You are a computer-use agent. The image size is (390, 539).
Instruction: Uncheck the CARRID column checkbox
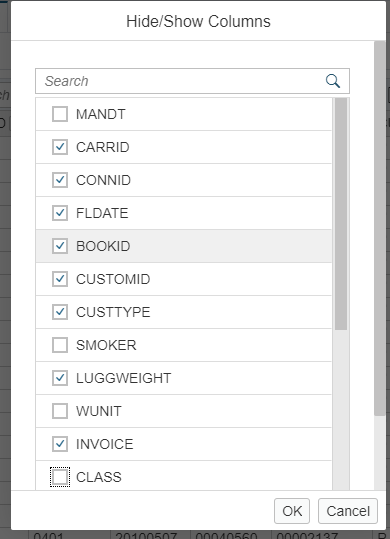click(x=60, y=147)
